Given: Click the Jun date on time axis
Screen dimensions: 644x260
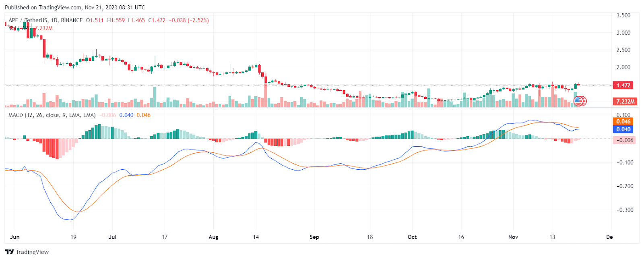Looking at the screenshot, I should [x=14, y=237].
